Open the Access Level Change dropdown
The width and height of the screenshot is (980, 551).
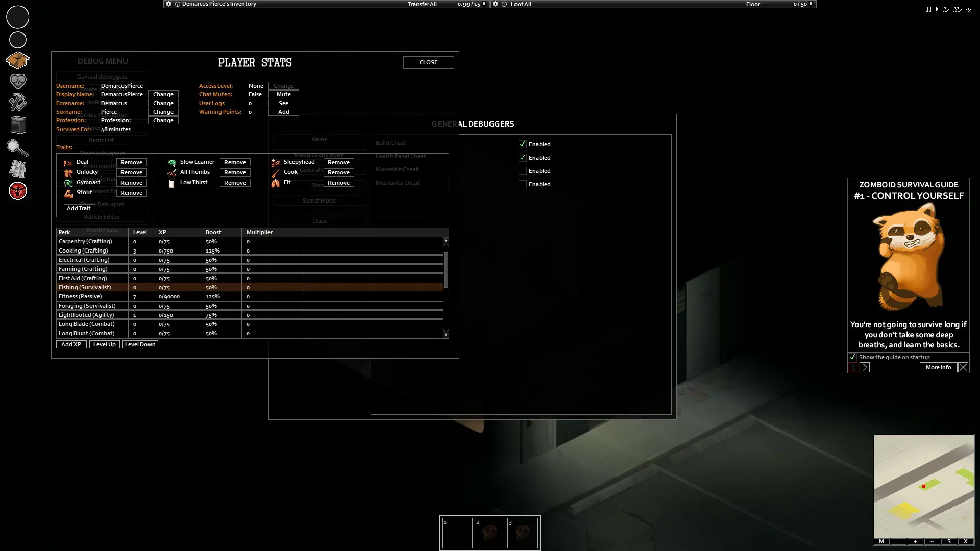click(283, 85)
